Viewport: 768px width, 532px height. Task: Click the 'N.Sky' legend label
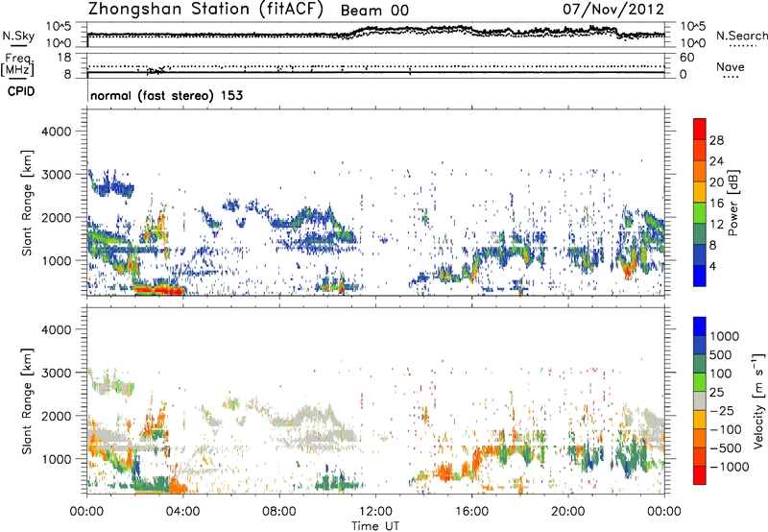pos(18,36)
